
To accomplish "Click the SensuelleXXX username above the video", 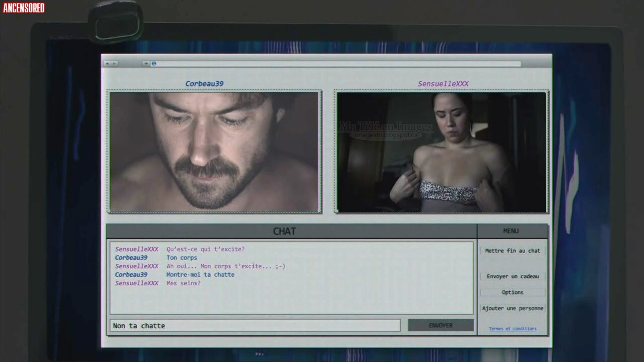I will point(443,84).
